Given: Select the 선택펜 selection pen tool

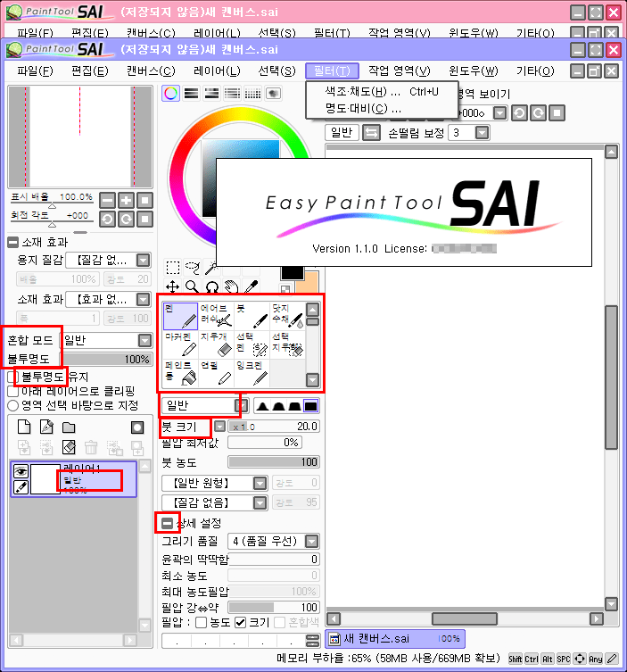Looking at the screenshot, I should click(x=252, y=344).
